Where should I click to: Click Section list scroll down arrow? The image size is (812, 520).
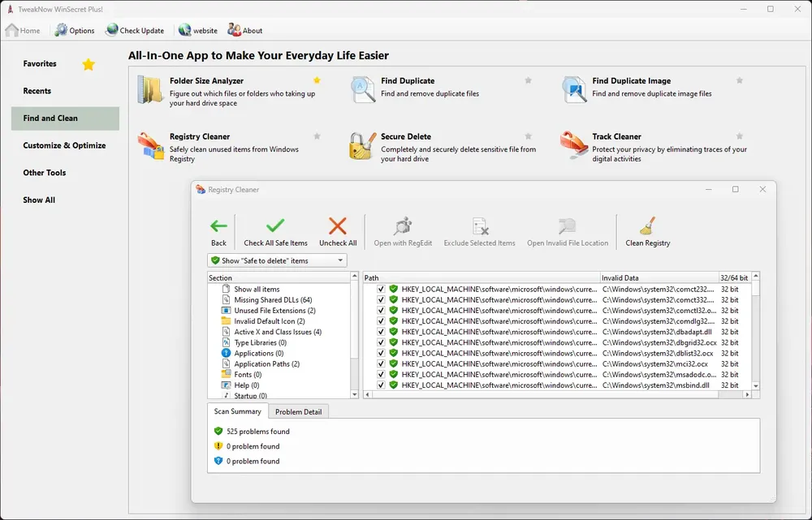pos(355,394)
